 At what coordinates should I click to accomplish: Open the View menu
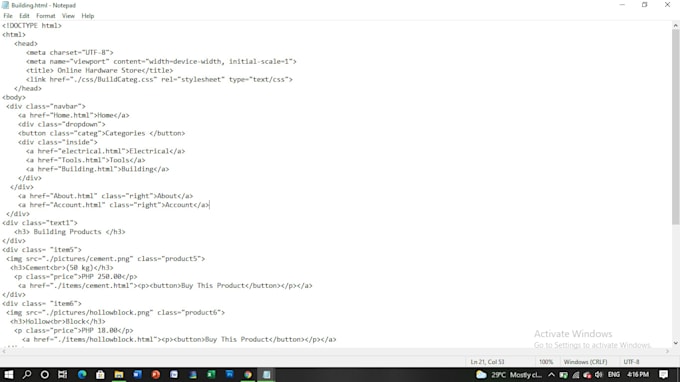point(68,16)
